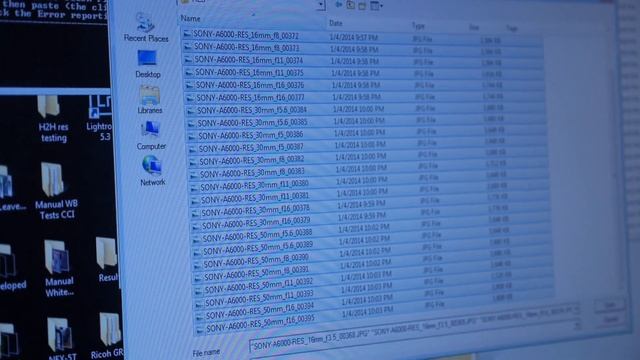Launch the Lightroom 5.3 desktop shortcut
The image size is (640, 360).
[x=100, y=118]
